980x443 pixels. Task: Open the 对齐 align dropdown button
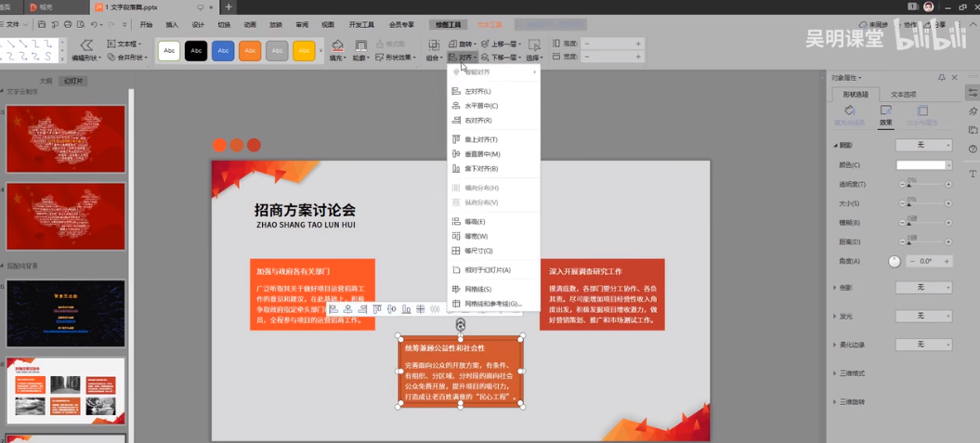click(x=463, y=57)
